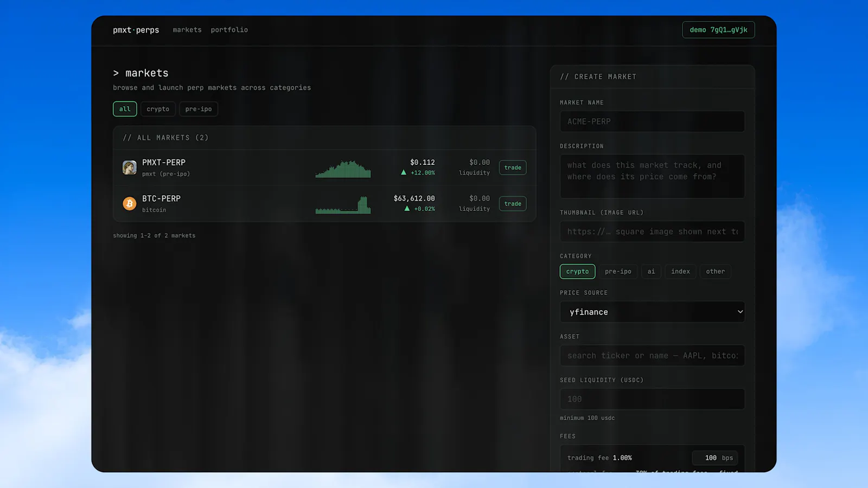Click trade button for BTC-PERP
The width and height of the screenshot is (868, 488).
click(x=513, y=204)
